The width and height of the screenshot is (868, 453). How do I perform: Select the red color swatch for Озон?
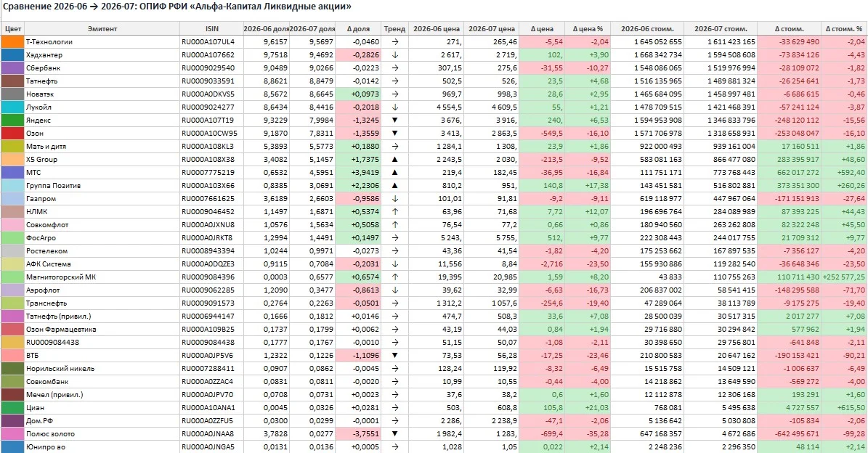pyautogui.click(x=12, y=134)
